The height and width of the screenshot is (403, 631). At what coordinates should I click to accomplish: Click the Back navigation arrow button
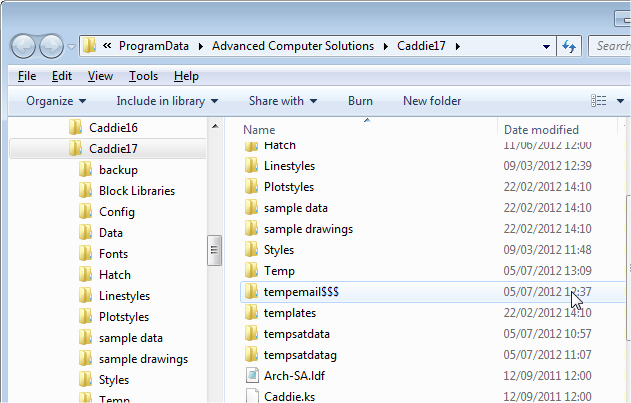23,46
